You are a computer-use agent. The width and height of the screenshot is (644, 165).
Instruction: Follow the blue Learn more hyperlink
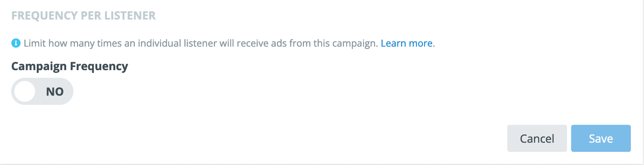407,43
